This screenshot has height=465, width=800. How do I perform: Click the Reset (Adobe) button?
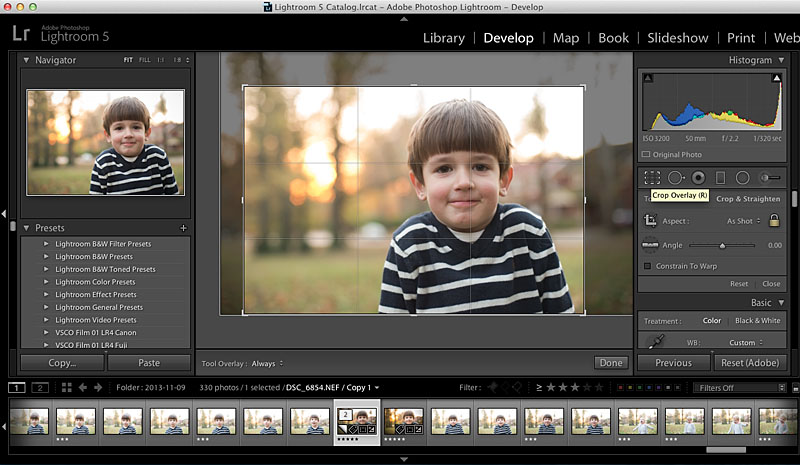click(x=750, y=363)
